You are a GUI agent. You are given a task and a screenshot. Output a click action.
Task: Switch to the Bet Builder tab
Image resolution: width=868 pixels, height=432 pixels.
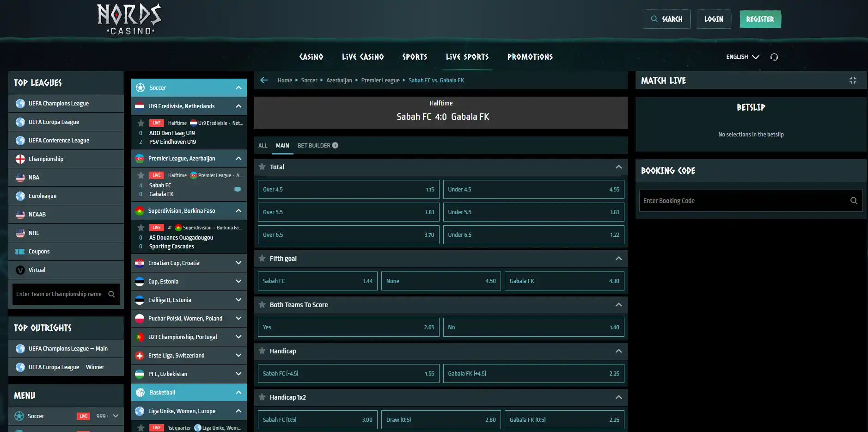point(314,146)
